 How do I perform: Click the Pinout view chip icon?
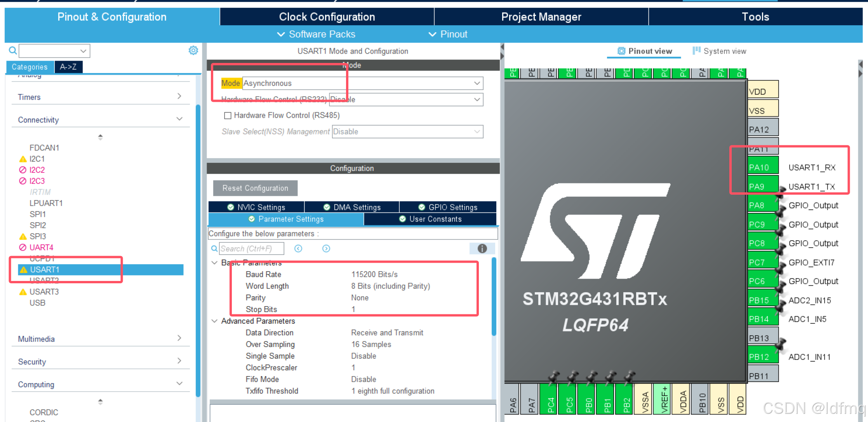click(x=621, y=51)
